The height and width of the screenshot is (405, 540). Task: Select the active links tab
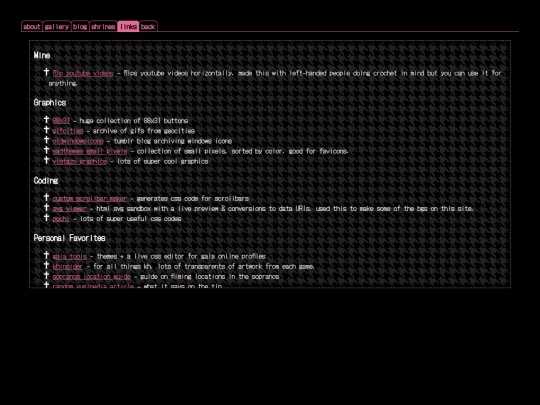click(x=128, y=27)
